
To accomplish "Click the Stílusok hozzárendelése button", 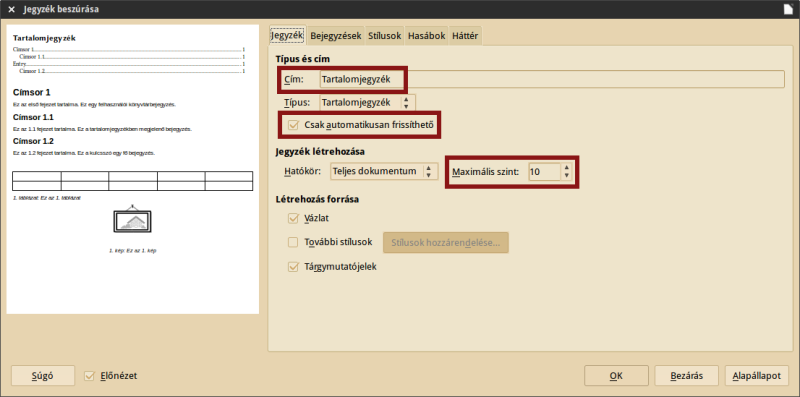I will 446,243.
